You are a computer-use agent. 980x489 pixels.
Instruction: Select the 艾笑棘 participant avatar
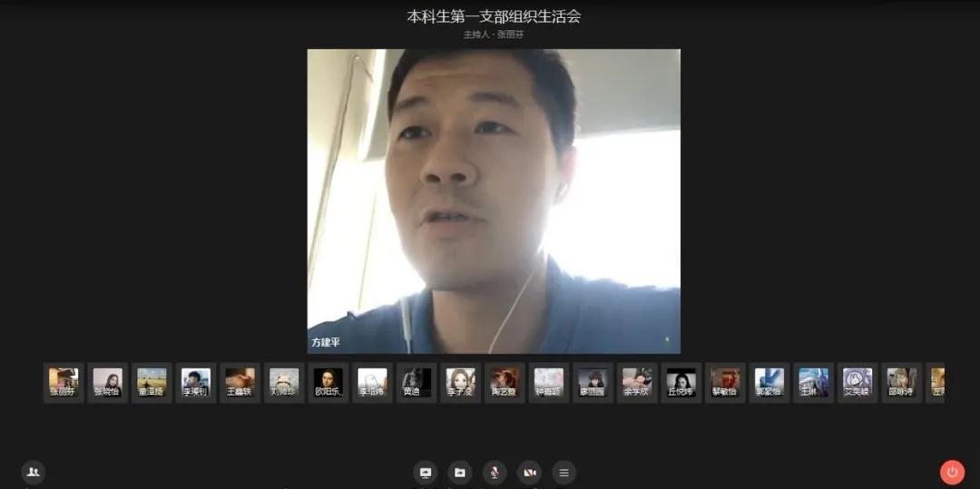coord(857,382)
